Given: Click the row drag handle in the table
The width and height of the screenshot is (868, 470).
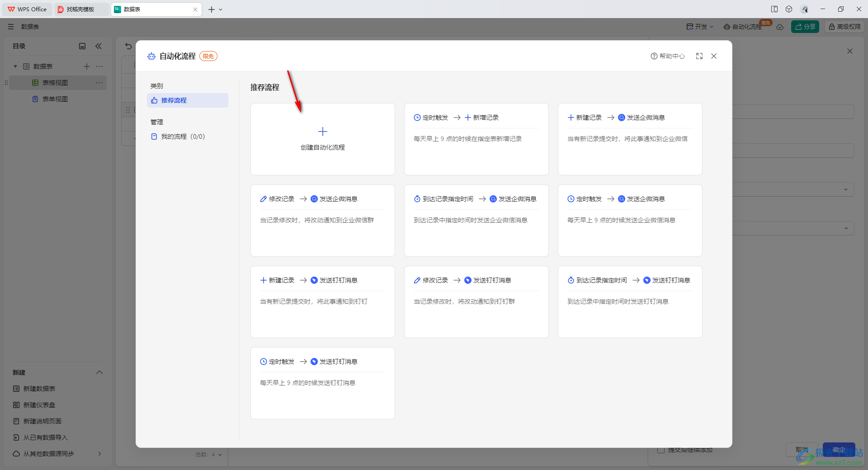Looking at the screenshot, I should (128, 110).
